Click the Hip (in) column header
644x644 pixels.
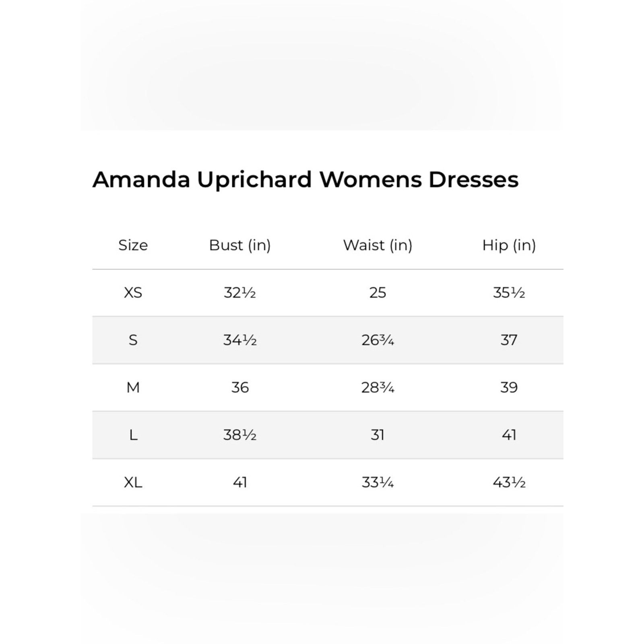(509, 245)
